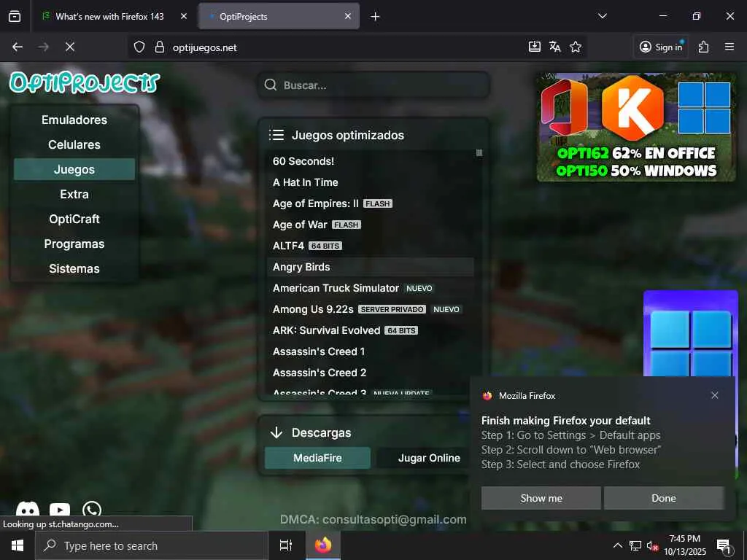Close the 'What's new with Firefox 143' tab

tap(184, 16)
